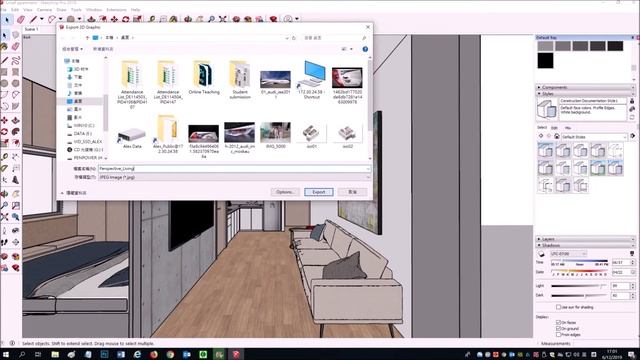Choose the Line pencil tool in top toolbar
Screen dimensions: 640x360
[33, 19]
